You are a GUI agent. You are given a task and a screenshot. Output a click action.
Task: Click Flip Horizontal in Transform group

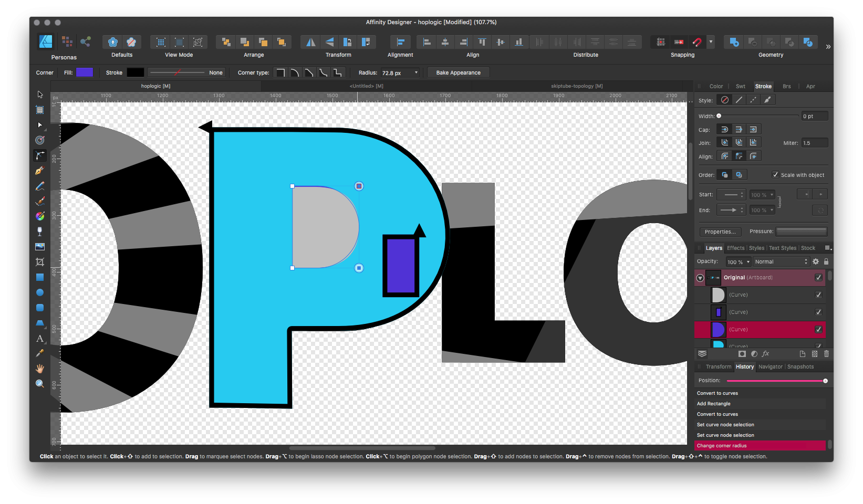[311, 42]
